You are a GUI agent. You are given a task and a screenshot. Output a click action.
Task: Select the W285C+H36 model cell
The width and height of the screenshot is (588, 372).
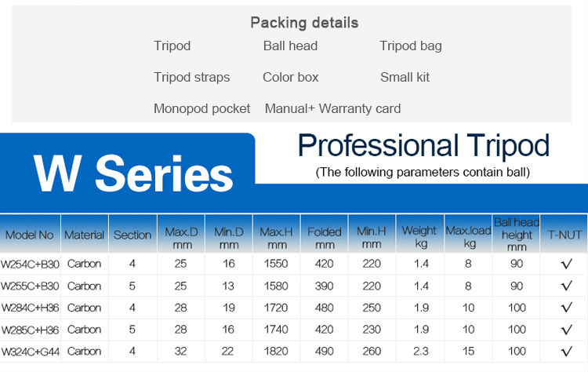(29, 330)
